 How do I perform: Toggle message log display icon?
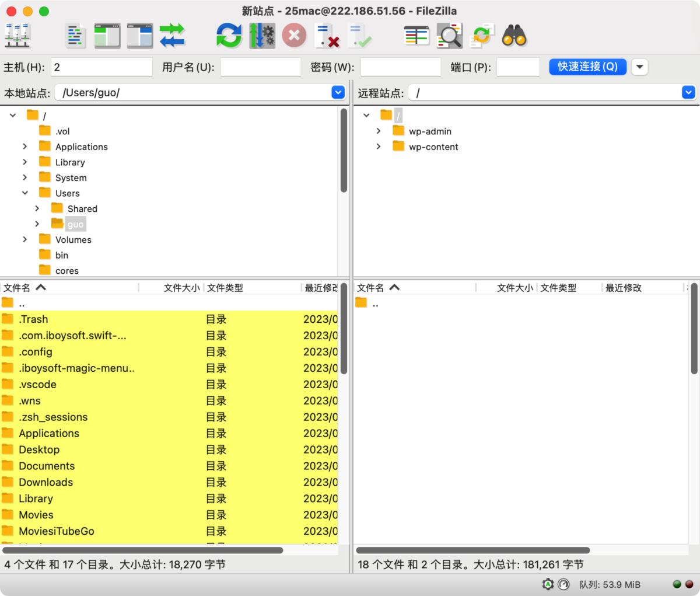75,36
